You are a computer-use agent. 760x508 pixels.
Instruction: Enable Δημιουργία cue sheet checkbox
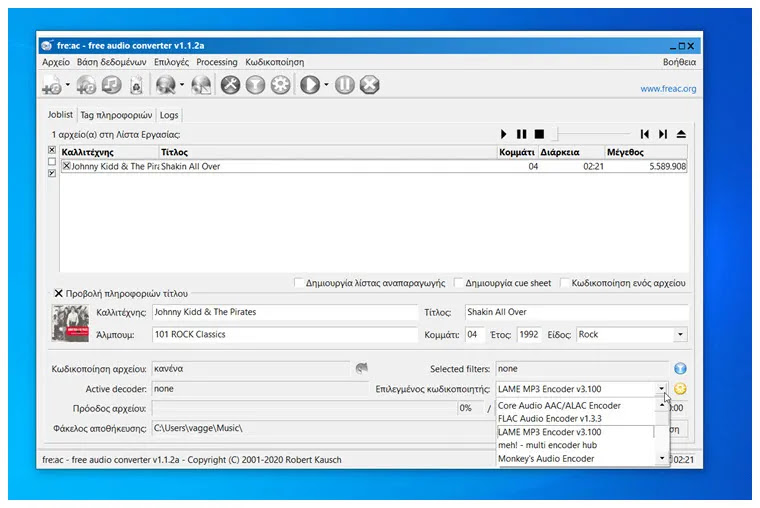click(x=458, y=283)
